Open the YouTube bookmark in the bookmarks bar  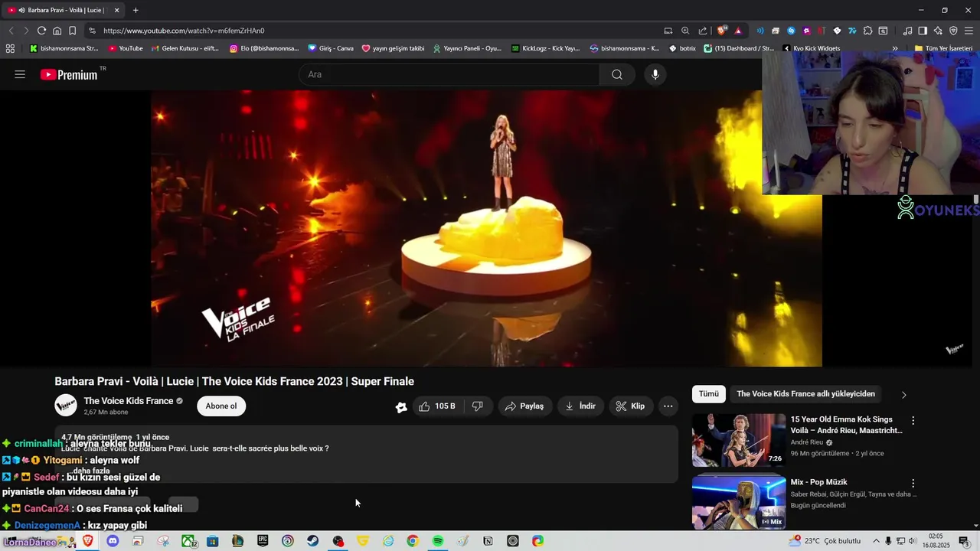[126, 48]
